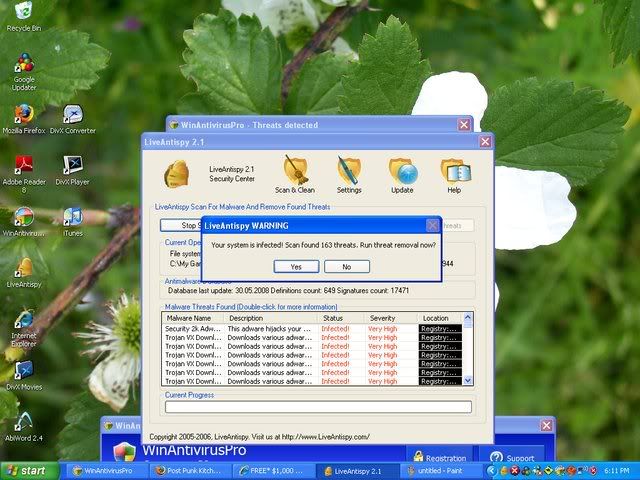
Task: Switch to WinAntivirusPro taskbar button
Action: point(107,471)
